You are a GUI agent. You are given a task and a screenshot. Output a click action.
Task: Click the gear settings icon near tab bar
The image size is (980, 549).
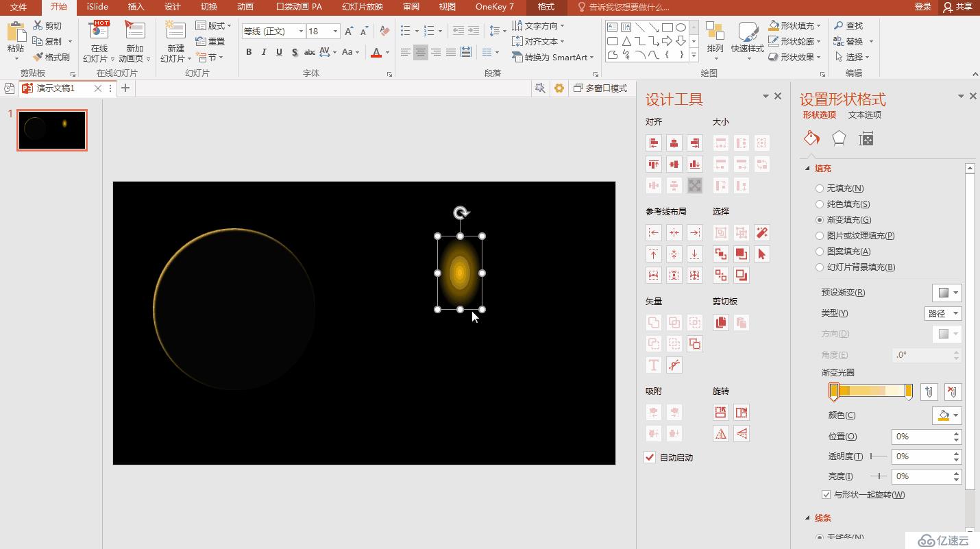(x=559, y=88)
